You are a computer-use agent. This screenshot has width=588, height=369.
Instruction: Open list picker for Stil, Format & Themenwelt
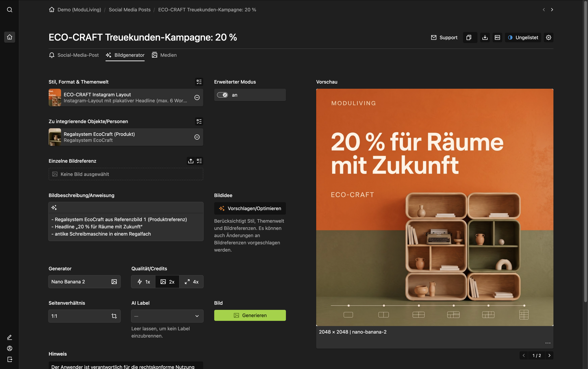(199, 82)
